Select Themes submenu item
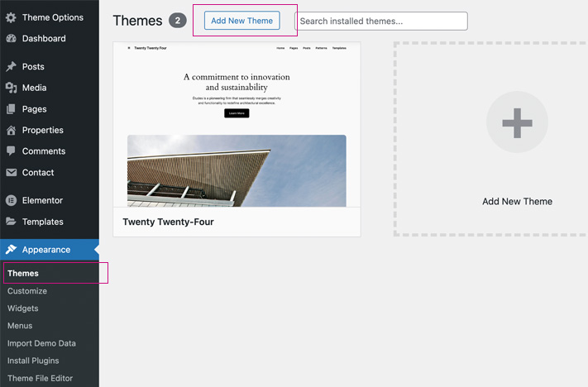This screenshot has width=588, height=387. pos(23,274)
